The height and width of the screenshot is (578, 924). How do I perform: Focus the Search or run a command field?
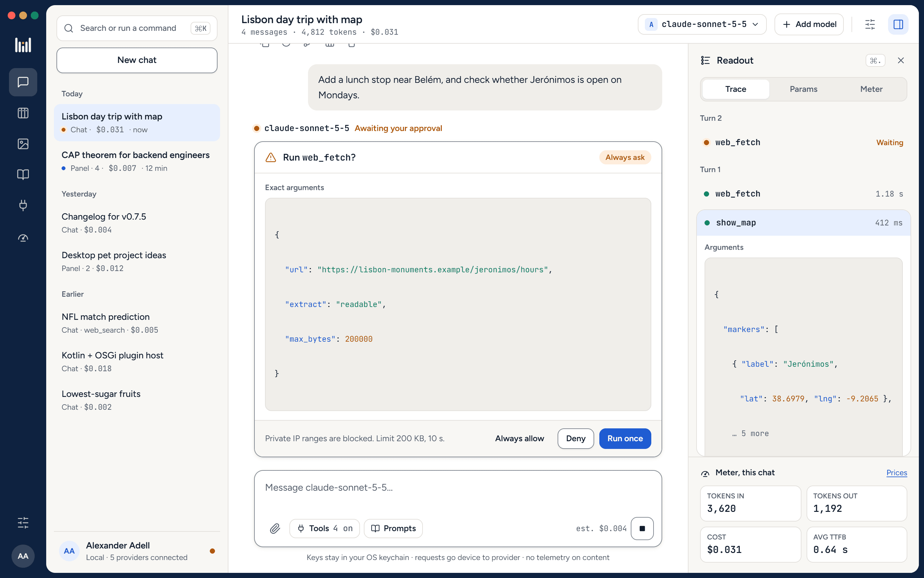pos(137,28)
